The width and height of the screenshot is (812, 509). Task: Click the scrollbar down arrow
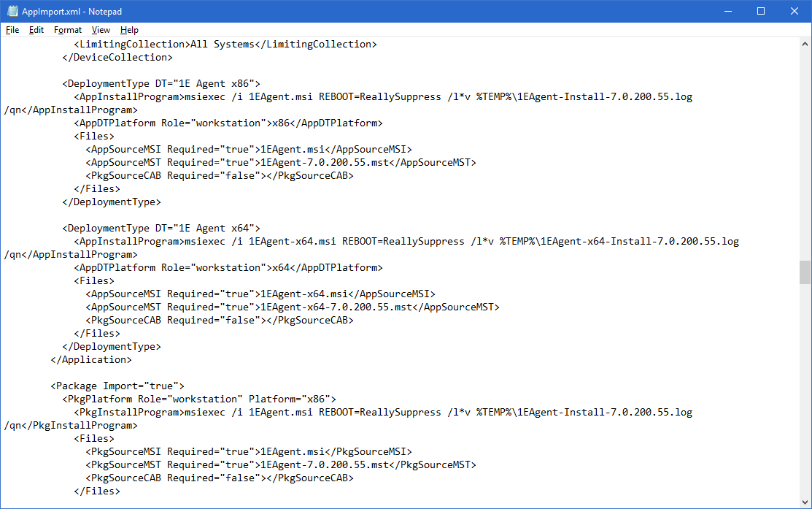(805, 502)
